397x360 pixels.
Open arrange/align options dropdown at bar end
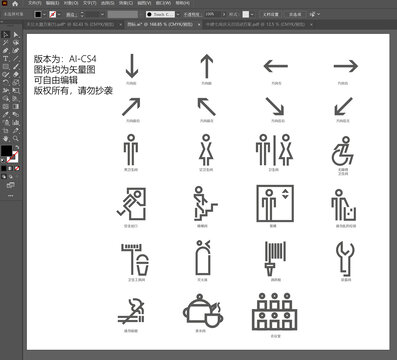(318, 14)
